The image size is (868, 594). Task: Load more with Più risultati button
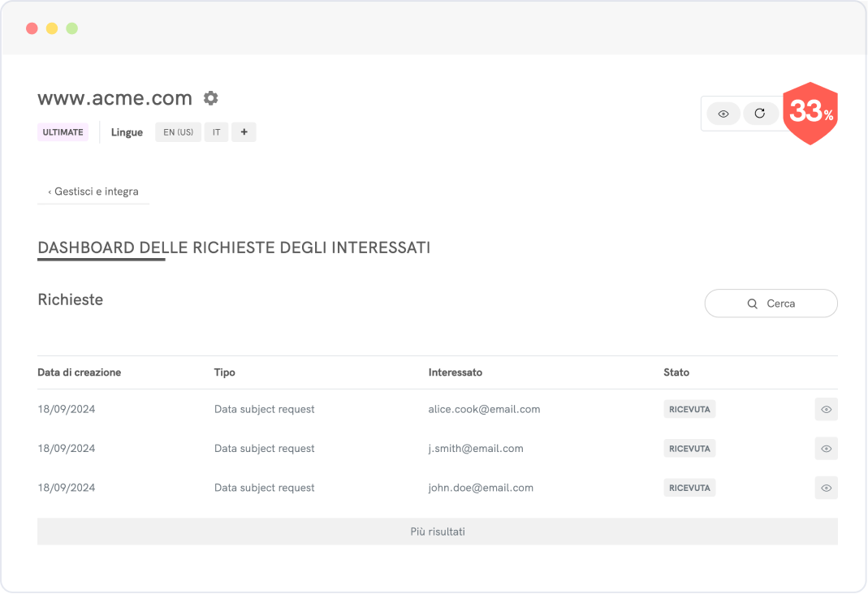(437, 532)
